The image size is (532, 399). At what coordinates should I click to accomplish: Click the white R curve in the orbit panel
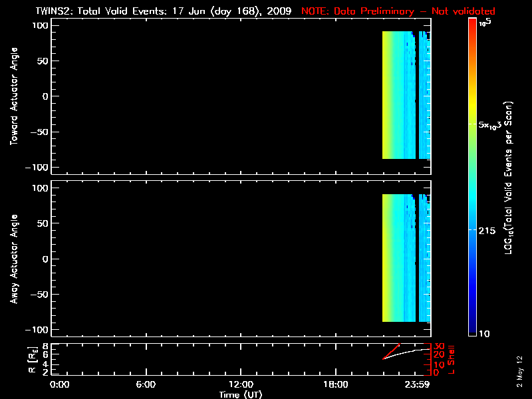click(406, 352)
